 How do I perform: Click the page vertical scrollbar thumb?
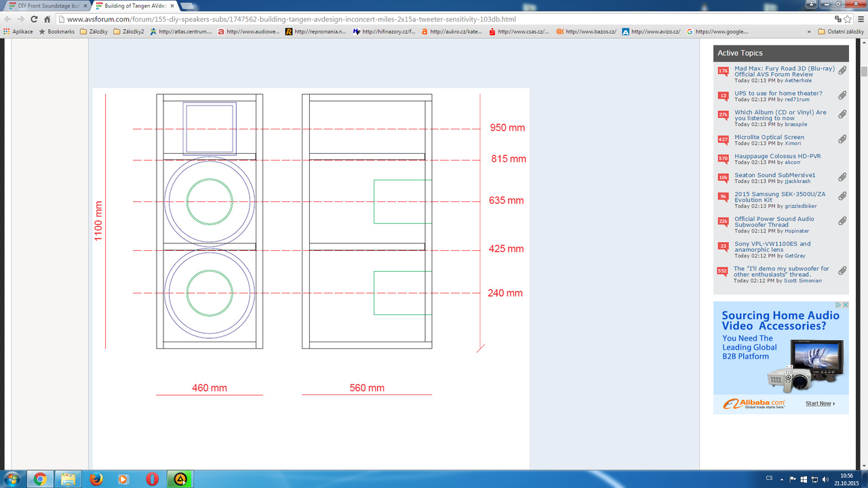[x=864, y=72]
